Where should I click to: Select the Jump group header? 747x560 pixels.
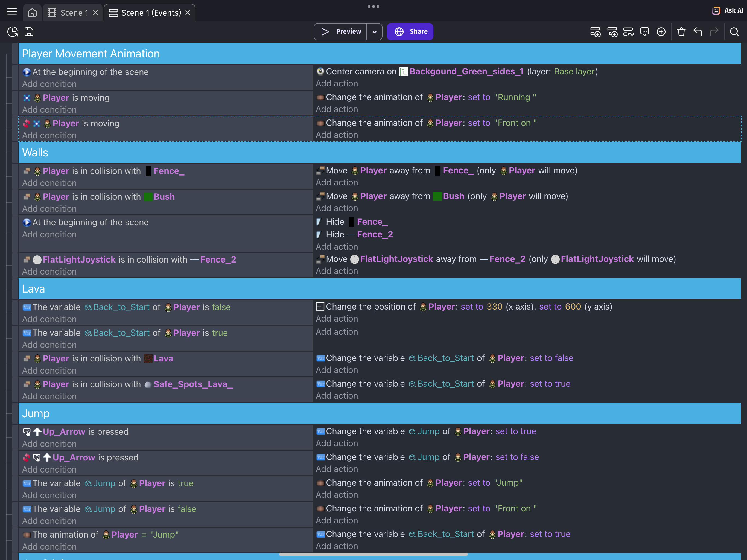point(380,413)
